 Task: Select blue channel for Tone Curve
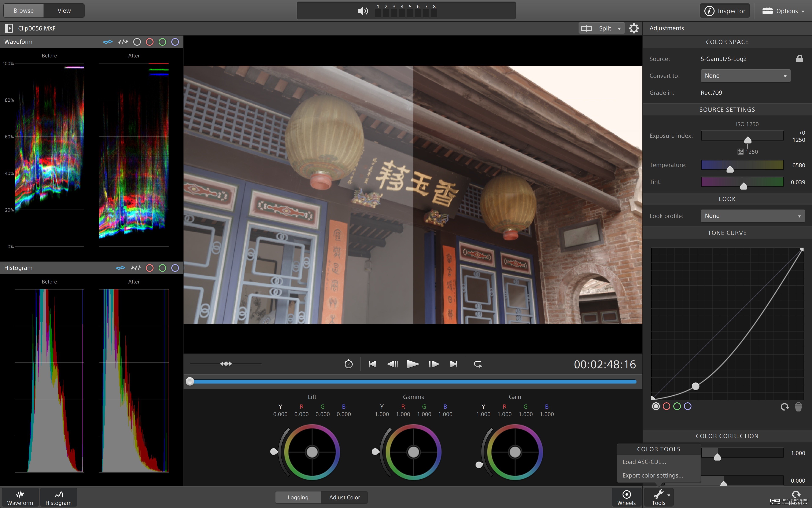[688, 407]
